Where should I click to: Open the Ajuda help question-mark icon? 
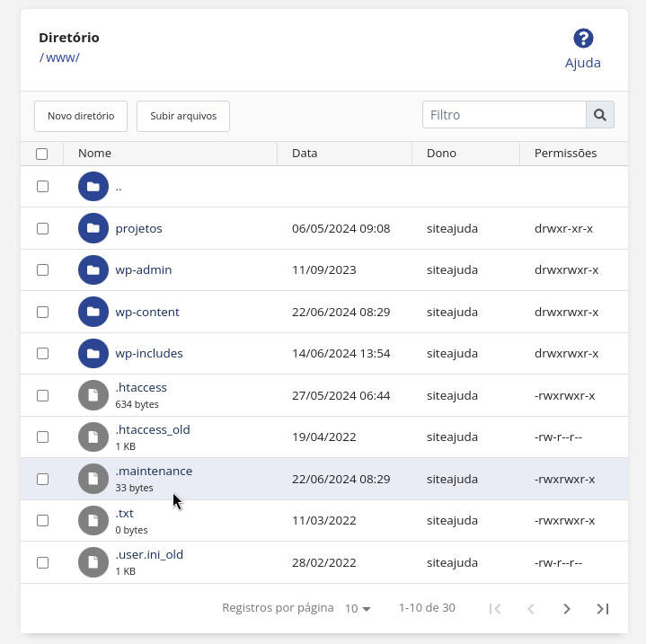583,39
